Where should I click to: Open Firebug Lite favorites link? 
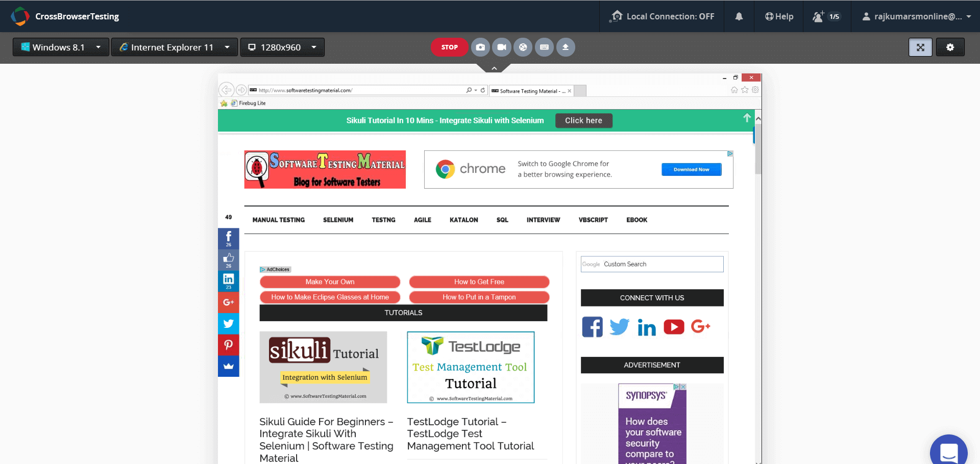[248, 103]
